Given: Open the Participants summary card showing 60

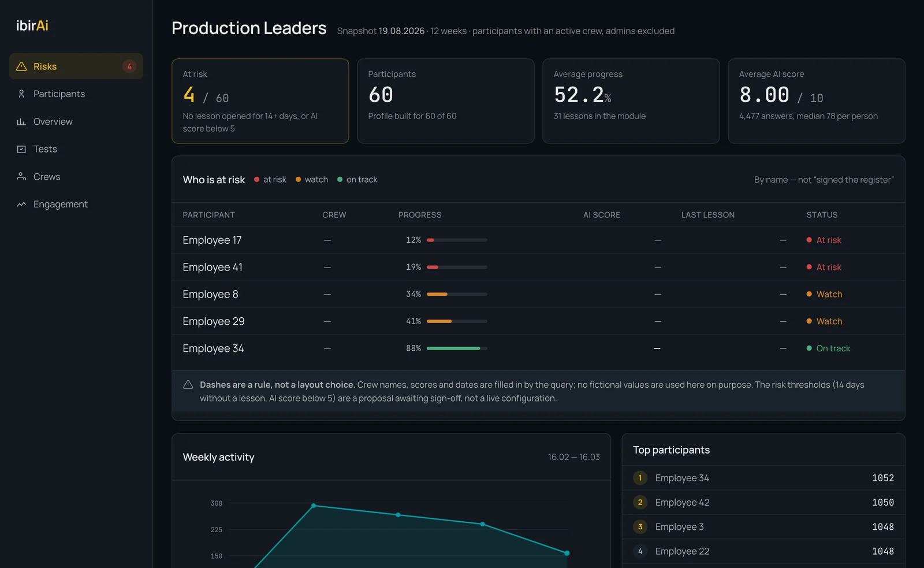Looking at the screenshot, I should pyautogui.click(x=446, y=101).
